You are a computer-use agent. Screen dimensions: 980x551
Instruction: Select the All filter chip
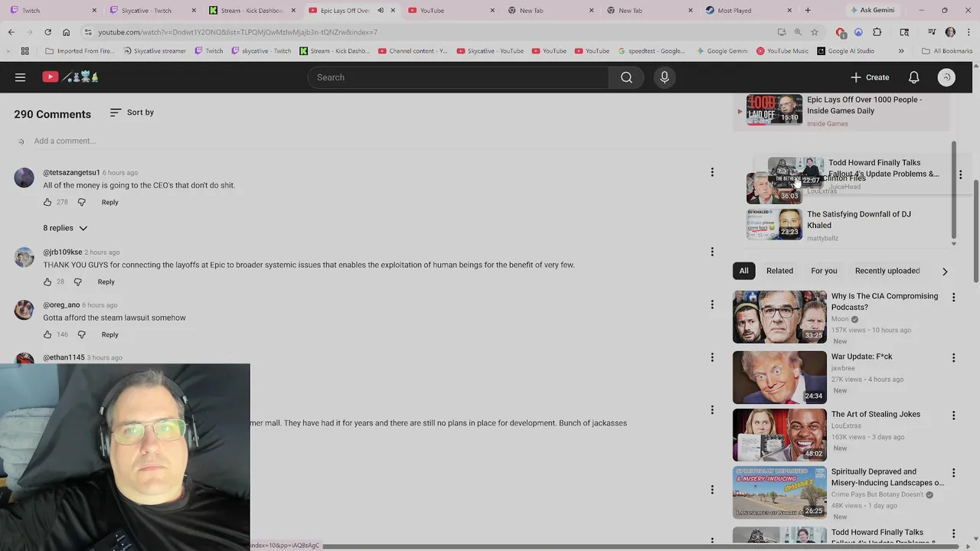point(743,271)
